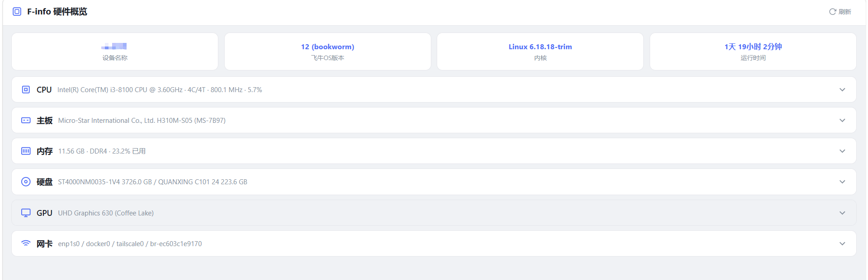This screenshot has width=868, height=280.
Task: Click the CPU section heading
Action: point(44,90)
